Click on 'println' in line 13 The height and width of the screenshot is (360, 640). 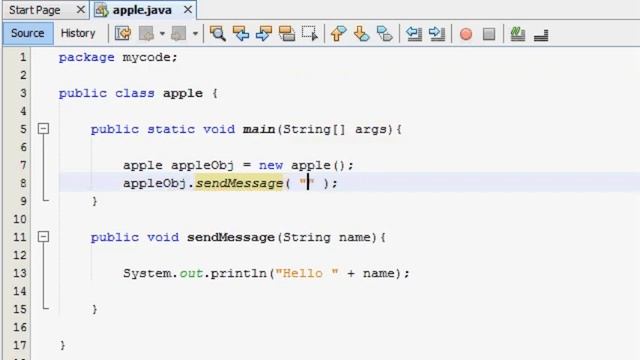239,273
